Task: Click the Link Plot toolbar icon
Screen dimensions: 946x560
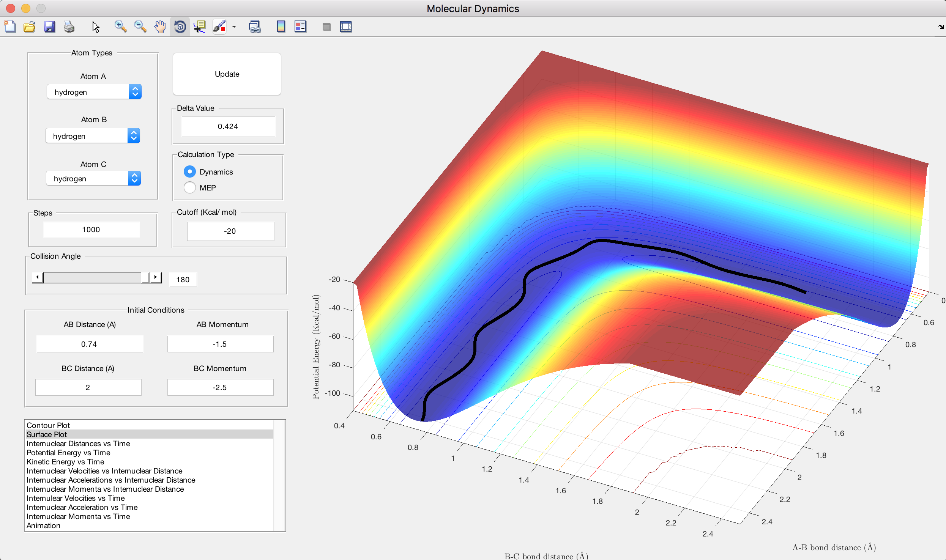Action: 255,27
